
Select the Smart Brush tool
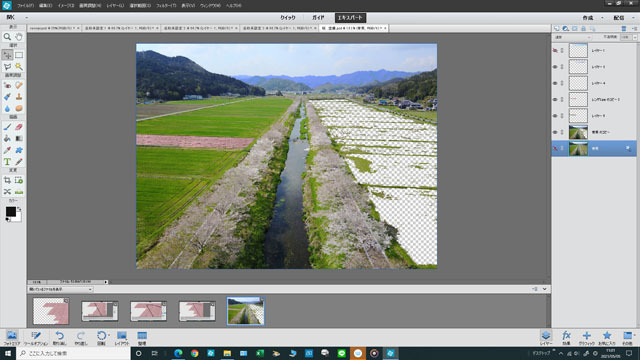click(7, 97)
